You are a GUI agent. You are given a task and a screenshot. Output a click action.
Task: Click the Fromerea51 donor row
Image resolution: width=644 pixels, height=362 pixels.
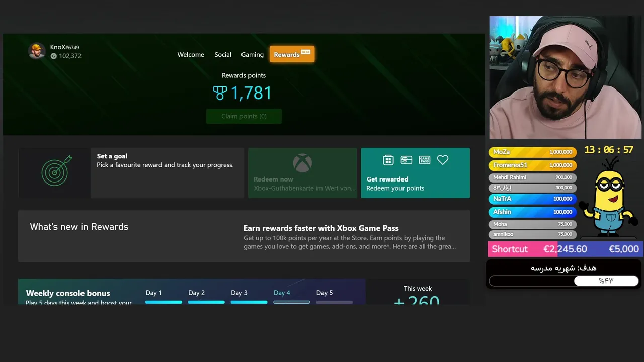[532, 165]
